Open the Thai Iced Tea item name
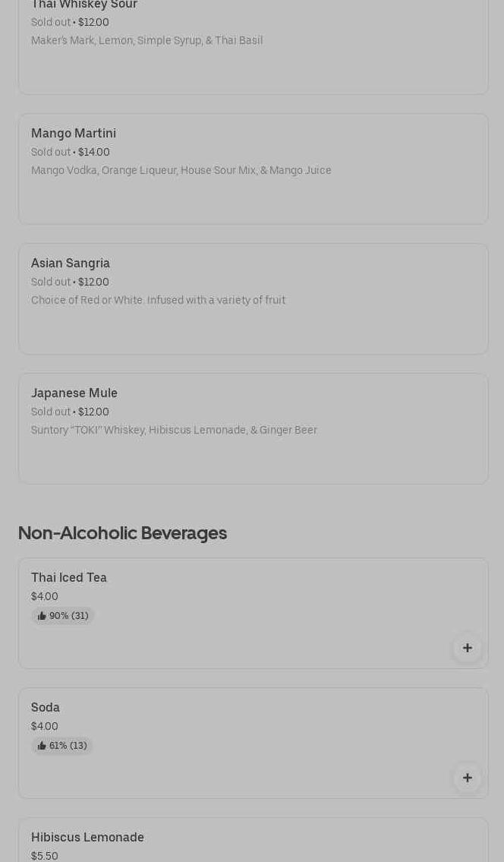The width and height of the screenshot is (504, 862). click(x=69, y=578)
